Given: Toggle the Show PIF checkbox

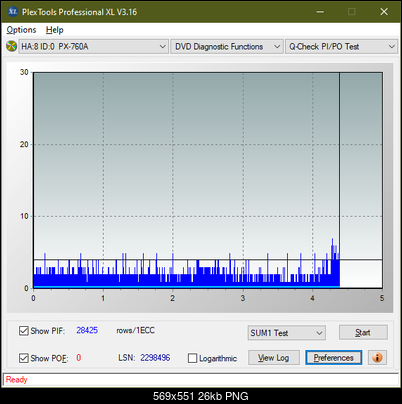Looking at the screenshot, I should [24, 331].
